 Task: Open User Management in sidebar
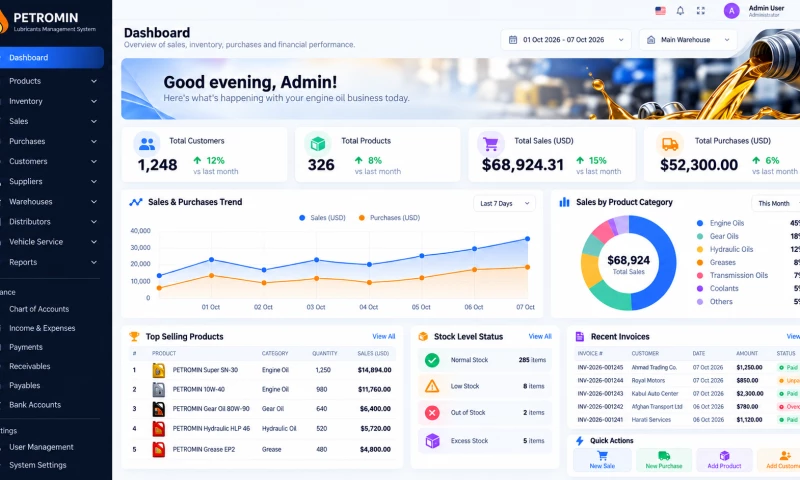tap(41, 447)
